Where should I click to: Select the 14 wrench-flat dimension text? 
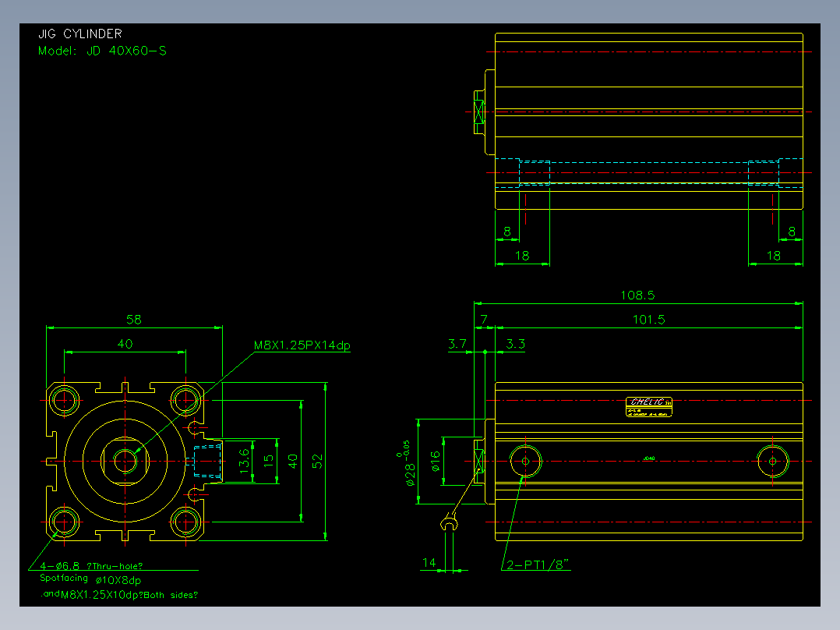429,562
